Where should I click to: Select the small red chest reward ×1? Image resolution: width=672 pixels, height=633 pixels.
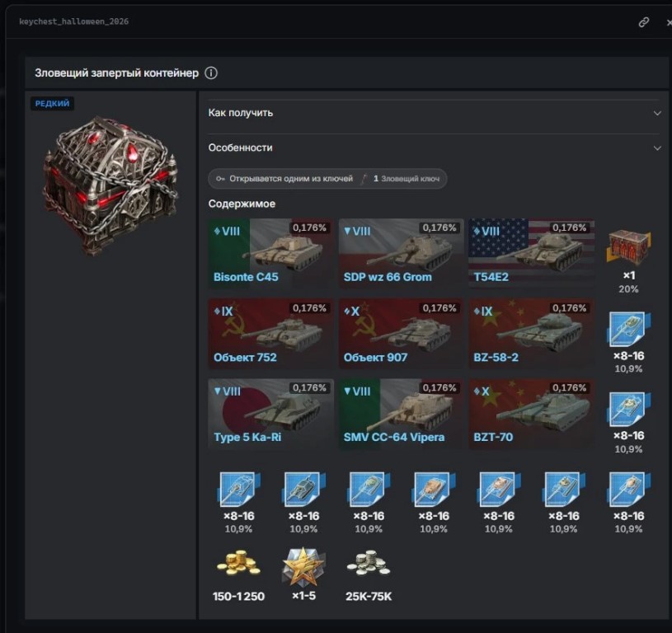tap(628, 247)
